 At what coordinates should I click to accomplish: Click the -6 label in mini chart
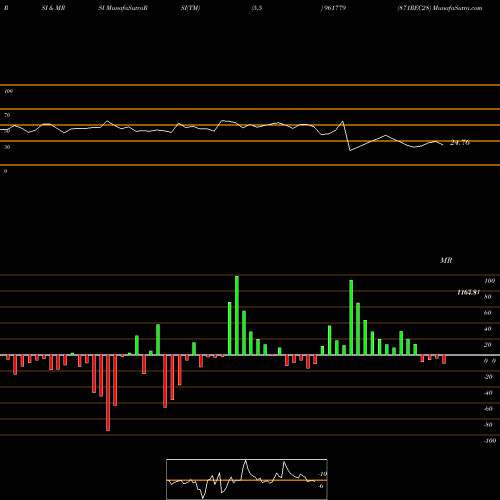point(321,486)
